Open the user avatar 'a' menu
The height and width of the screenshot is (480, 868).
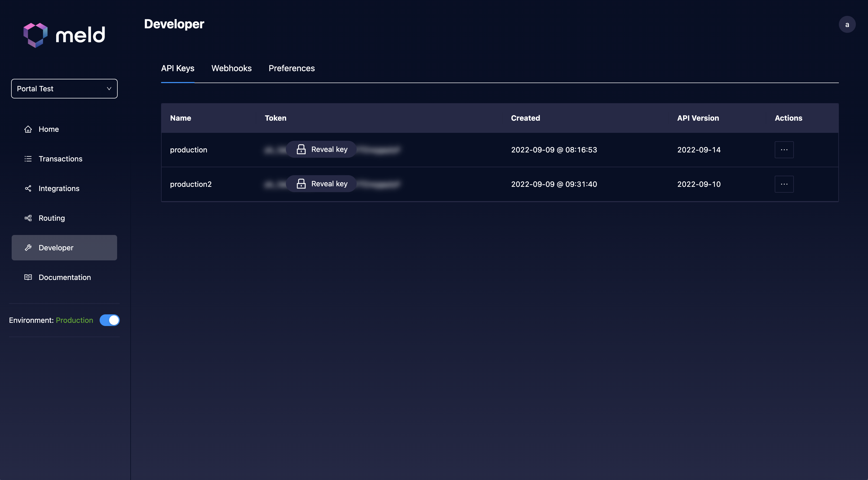tap(847, 25)
